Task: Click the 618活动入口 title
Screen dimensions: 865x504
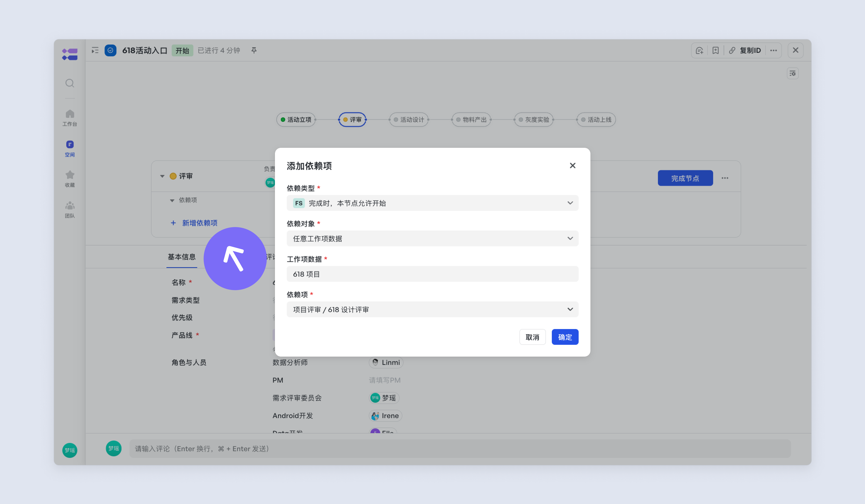Action: [145, 50]
